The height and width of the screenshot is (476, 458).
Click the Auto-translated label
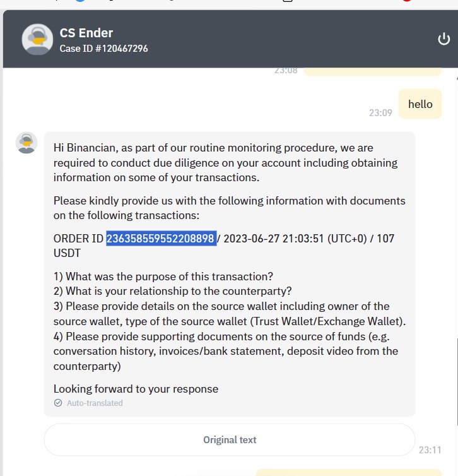coord(95,403)
